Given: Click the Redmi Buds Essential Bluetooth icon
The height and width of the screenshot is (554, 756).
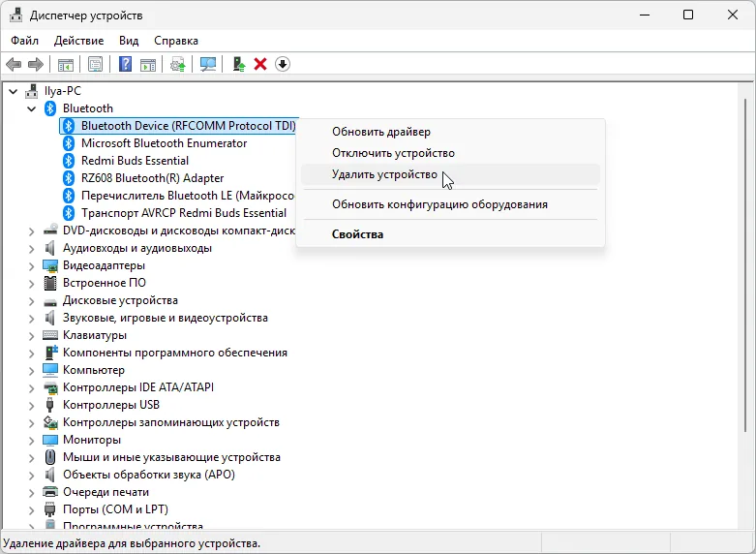Looking at the screenshot, I should tap(69, 161).
